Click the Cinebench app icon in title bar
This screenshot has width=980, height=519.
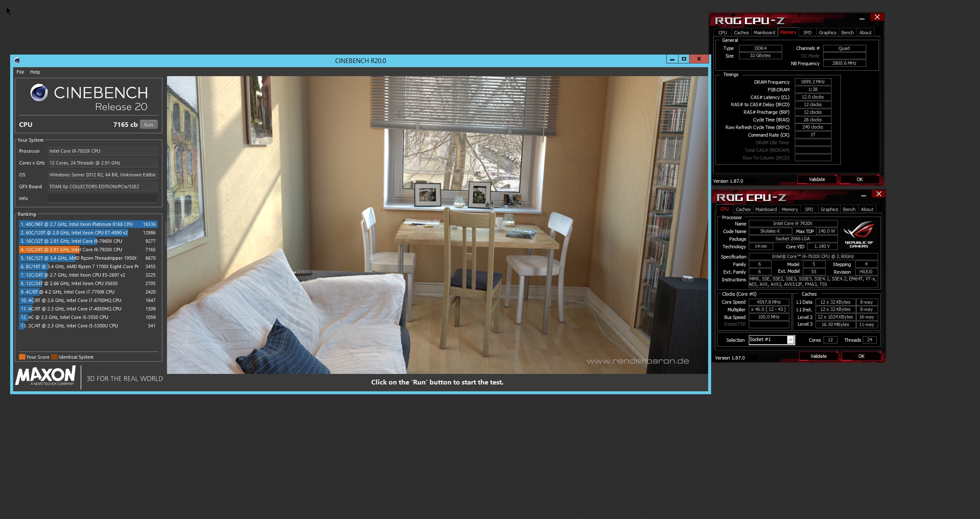(17, 60)
